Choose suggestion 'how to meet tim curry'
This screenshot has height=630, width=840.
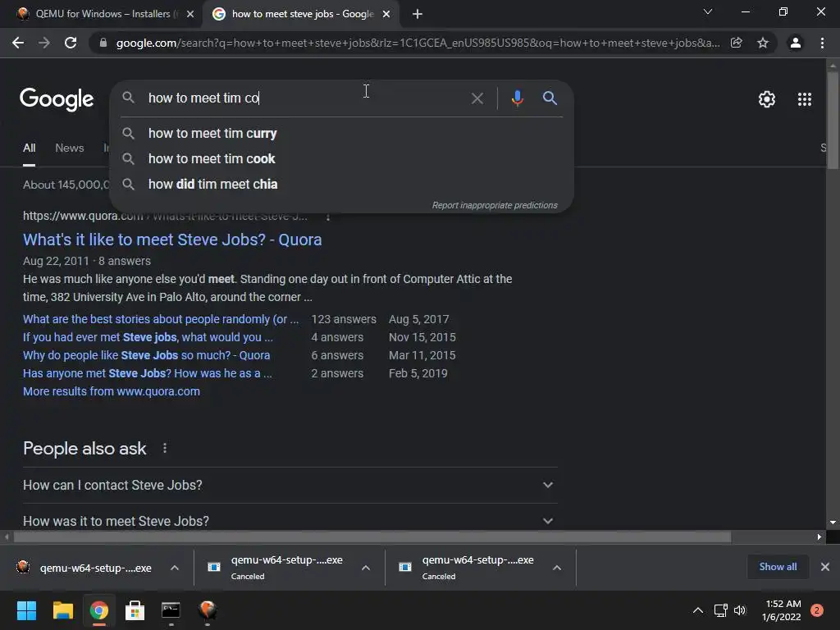pyautogui.click(x=341, y=134)
